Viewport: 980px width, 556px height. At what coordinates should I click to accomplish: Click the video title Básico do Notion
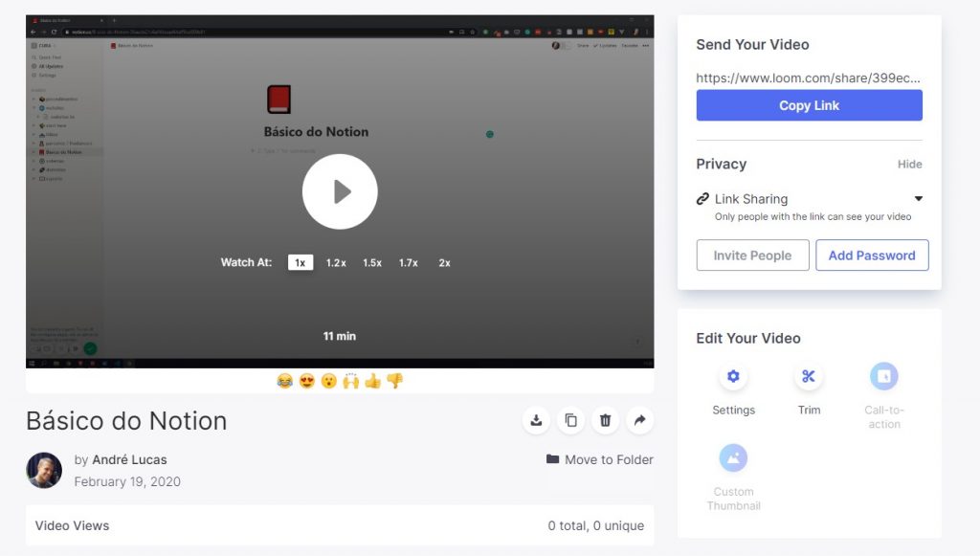(x=126, y=421)
